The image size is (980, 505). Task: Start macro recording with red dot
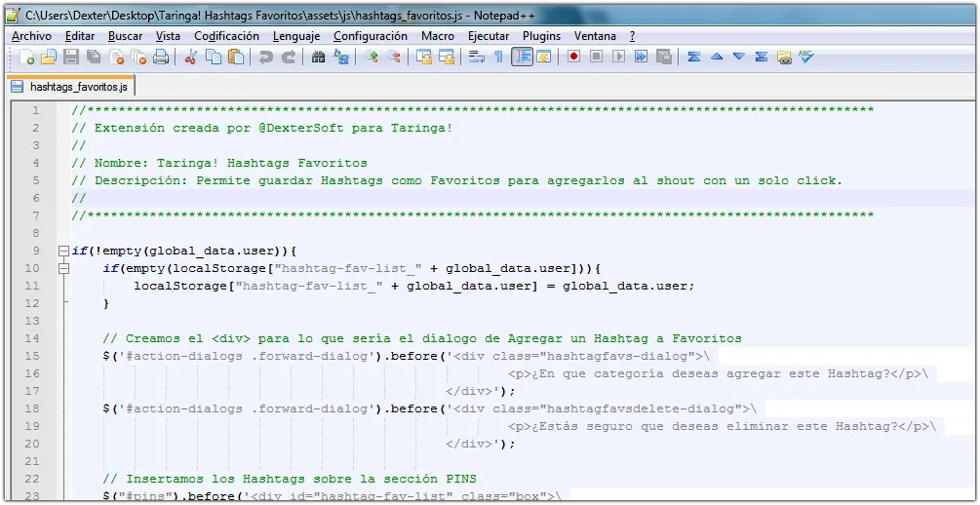pyautogui.click(x=573, y=58)
